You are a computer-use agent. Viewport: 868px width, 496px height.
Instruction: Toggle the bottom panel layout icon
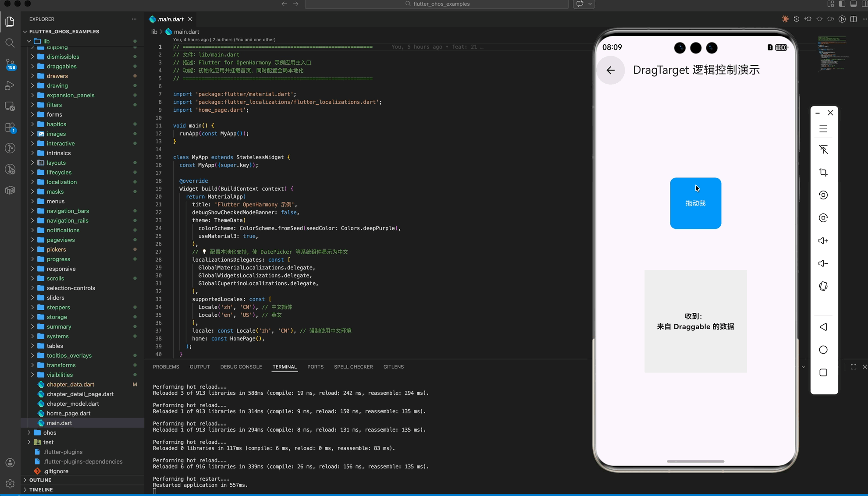853,4
